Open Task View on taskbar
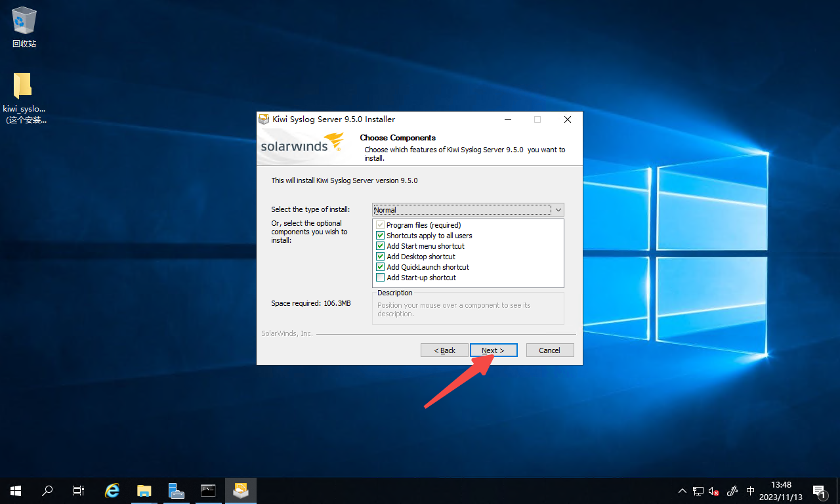Image resolution: width=840 pixels, height=504 pixels. [x=79, y=490]
